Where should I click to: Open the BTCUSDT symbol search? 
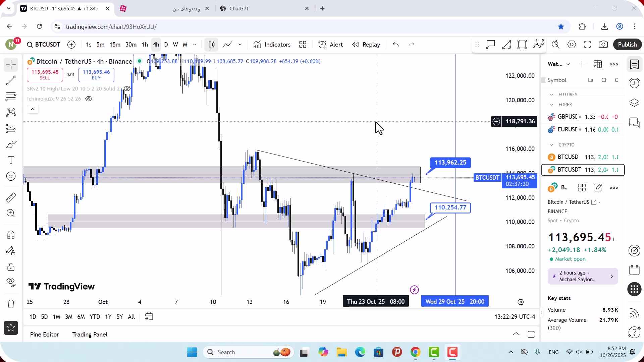(x=44, y=45)
